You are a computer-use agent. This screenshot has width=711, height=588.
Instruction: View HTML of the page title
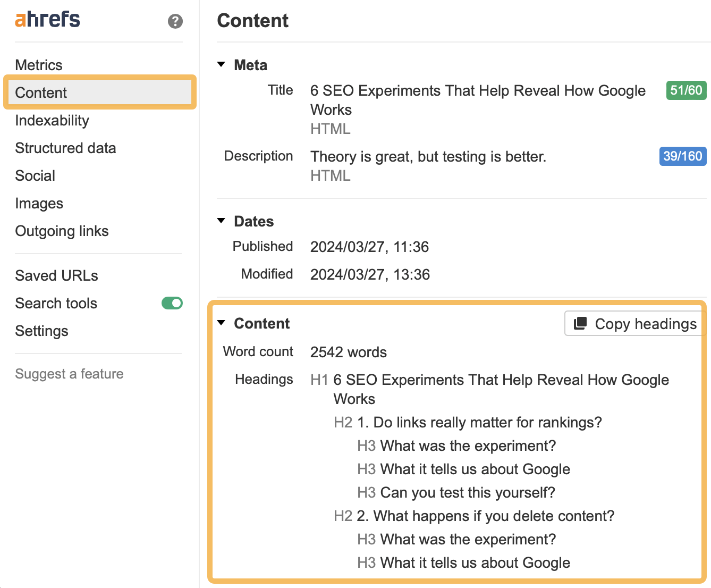pos(329,129)
